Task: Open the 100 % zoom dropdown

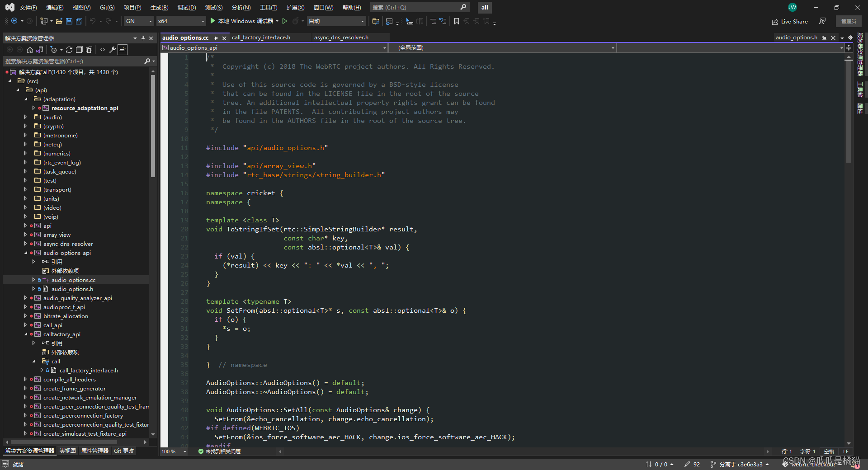Action: [x=174, y=451]
